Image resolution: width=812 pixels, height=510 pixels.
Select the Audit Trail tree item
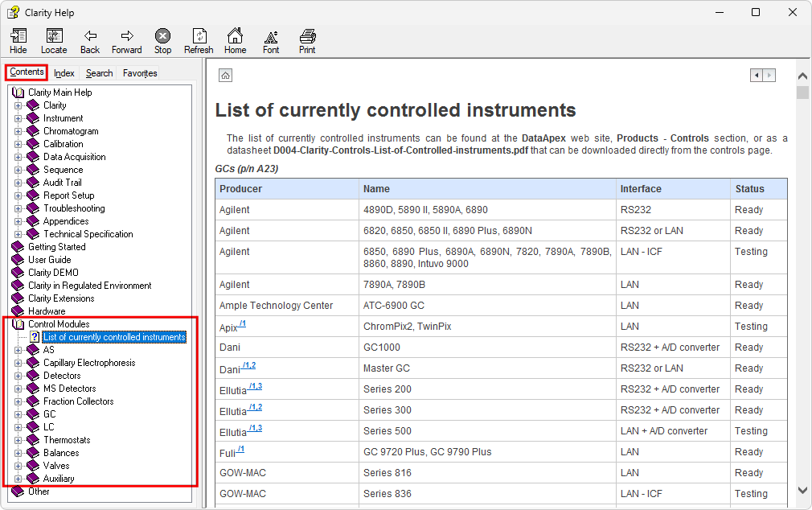point(63,183)
